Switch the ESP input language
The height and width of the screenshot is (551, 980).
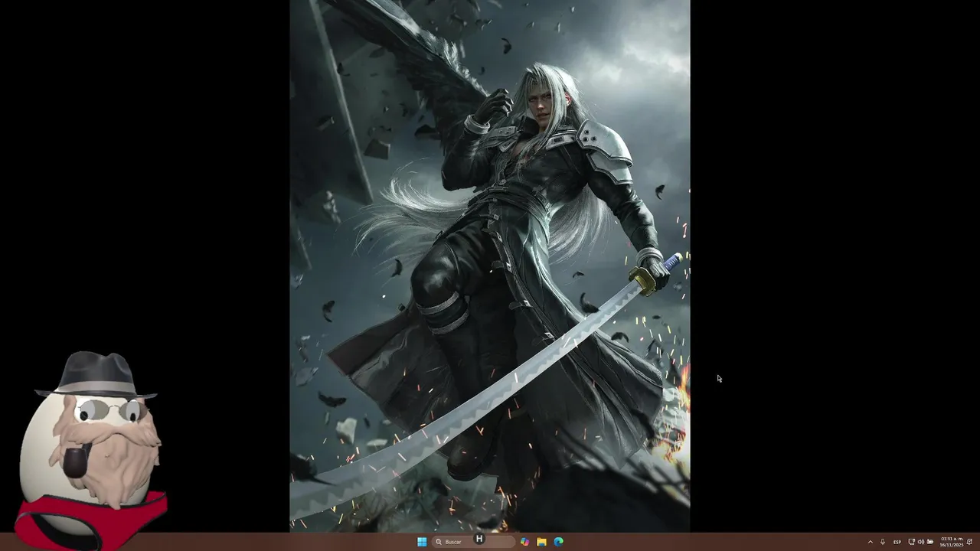(897, 542)
